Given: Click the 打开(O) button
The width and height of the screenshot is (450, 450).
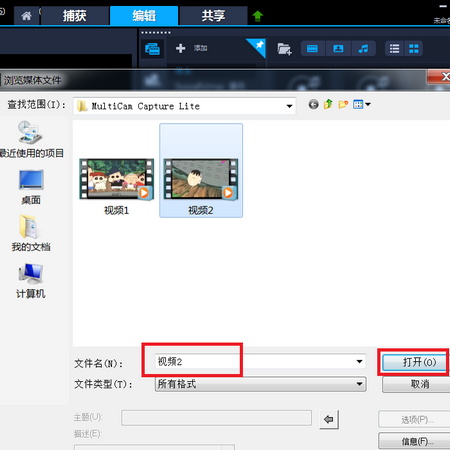Looking at the screenshot, I should (x=415, y=362).
